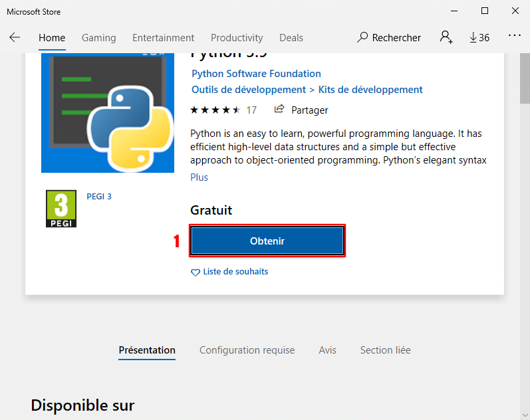Open the Rechercher search
Image resolution: width=530 pixels, height=420 pixels.
click(389, 38)
